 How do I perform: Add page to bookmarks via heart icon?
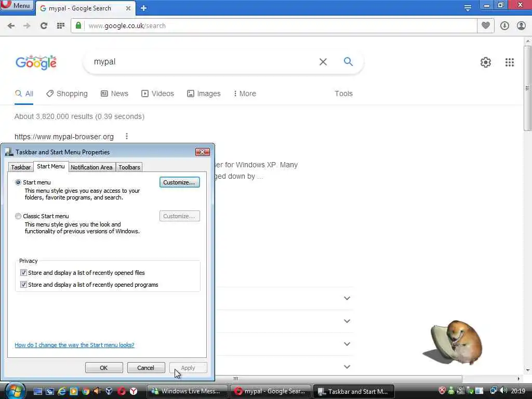coord(486,26)
